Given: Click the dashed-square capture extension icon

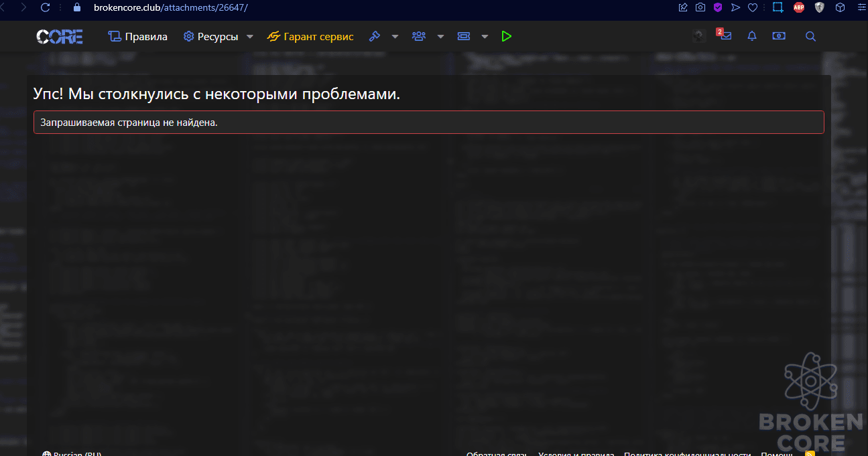Looking at the screenshot, I should point(778,7).
